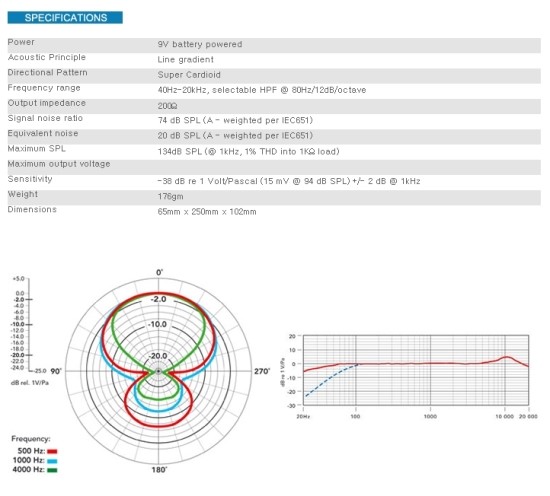Click the '20 000' axis label on response chart
550x496 pixels.
528,416
